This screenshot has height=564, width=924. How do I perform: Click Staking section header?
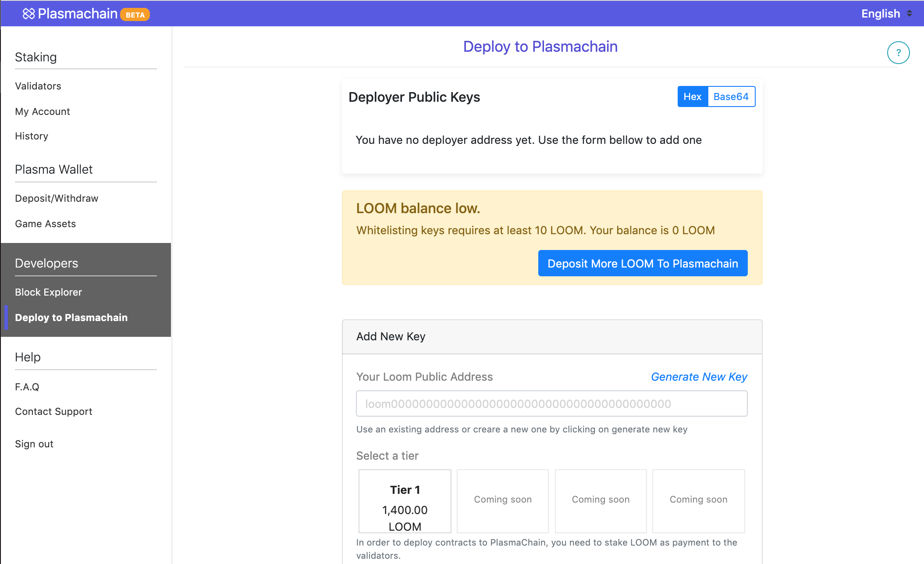point(36,57)
